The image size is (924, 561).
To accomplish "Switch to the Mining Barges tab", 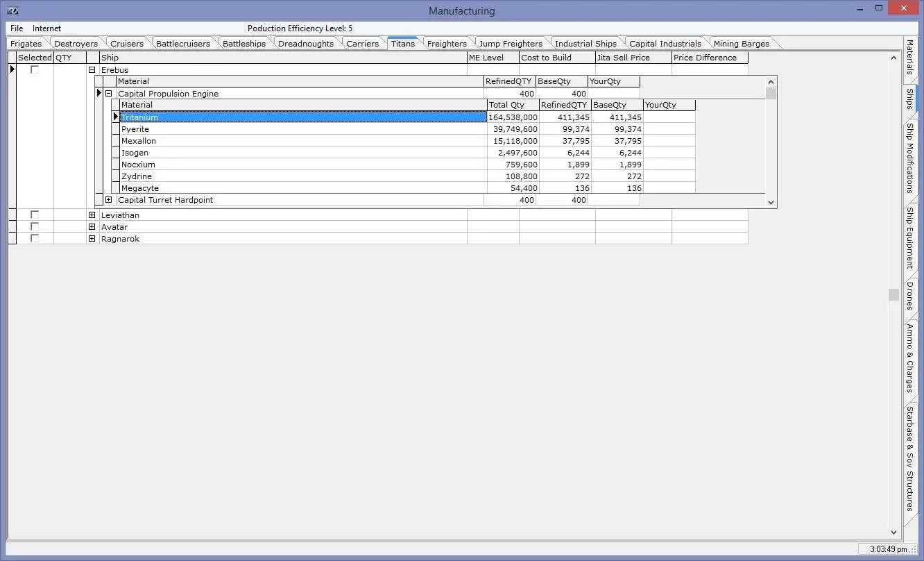I will click(x=742, y=44).
